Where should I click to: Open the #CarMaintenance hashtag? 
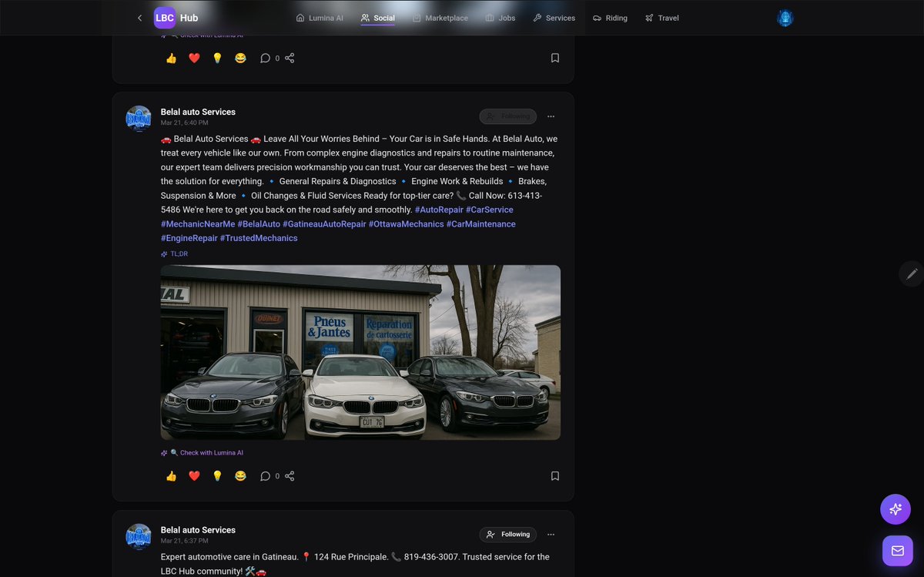pyautogui.click(x=481, y=224)
